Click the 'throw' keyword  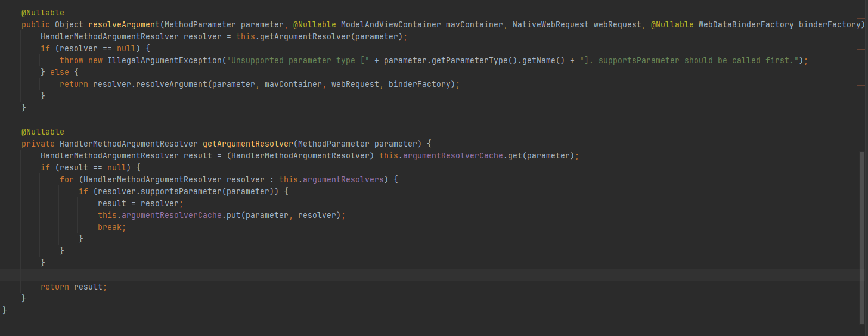point(72,60)
